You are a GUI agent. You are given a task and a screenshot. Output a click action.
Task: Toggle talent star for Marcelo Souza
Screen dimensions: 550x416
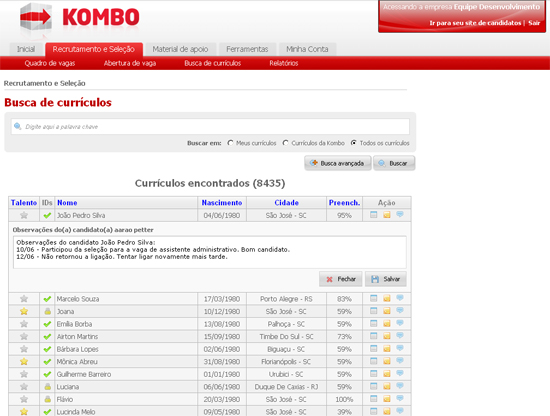tap(24, 299)
